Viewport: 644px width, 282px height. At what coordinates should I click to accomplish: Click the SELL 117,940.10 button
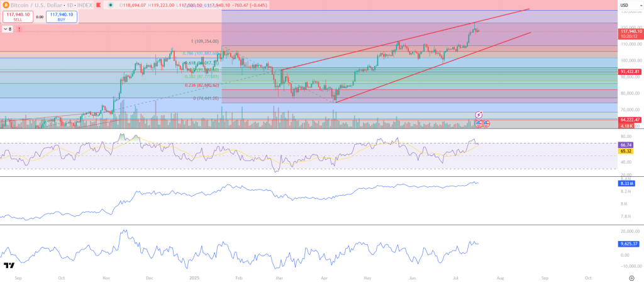17,17
